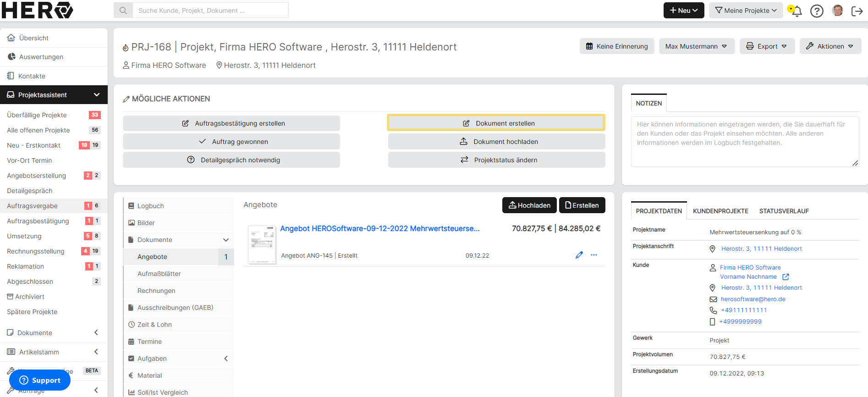This screenshot has height=397, width=868.
Task: Switch to the STATUSVERLAUF tab
Action: (784, 211)
